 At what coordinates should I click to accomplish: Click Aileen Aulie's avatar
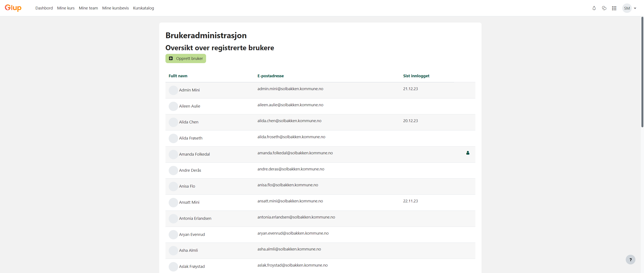[x=173, y=106]
